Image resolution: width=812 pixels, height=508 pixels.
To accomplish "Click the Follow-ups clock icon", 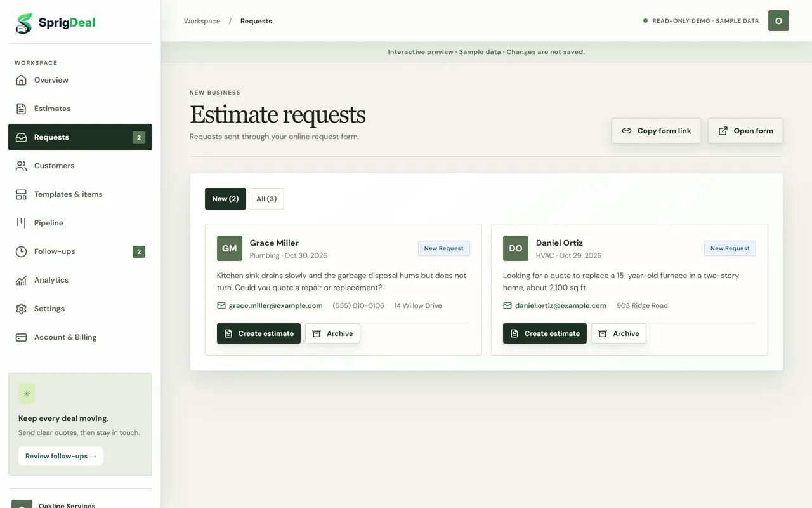I will 22,251.
